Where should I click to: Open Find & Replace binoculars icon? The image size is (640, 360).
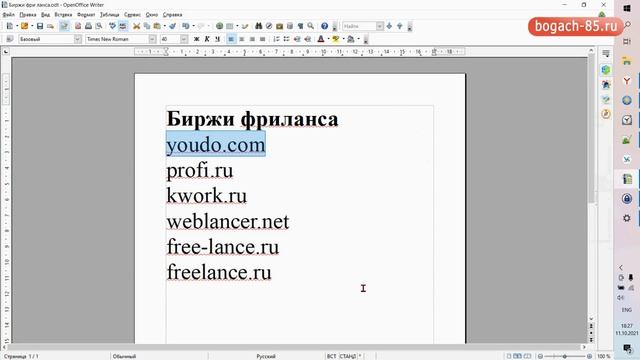(258, 26)
